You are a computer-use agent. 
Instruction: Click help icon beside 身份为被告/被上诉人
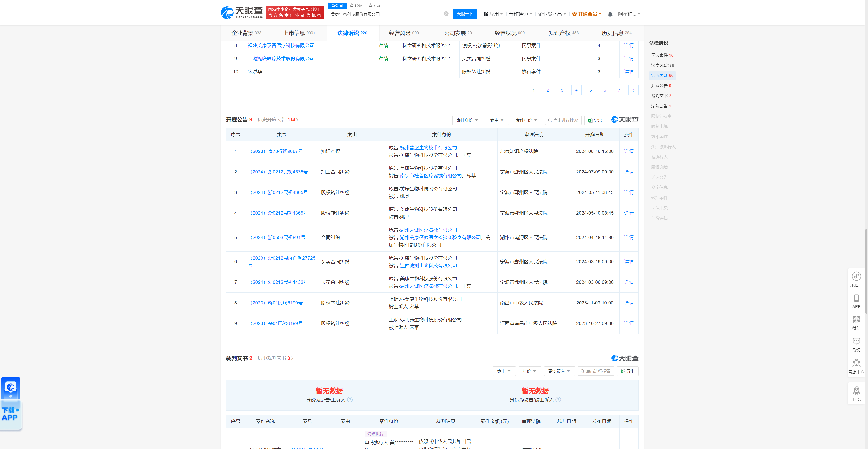click(x=558, y=400)
